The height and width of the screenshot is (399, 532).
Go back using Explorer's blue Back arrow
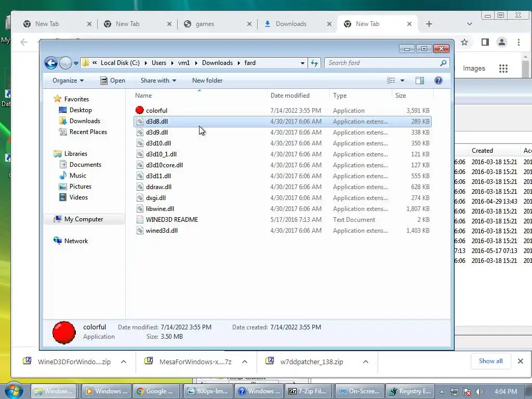(51, 63)
